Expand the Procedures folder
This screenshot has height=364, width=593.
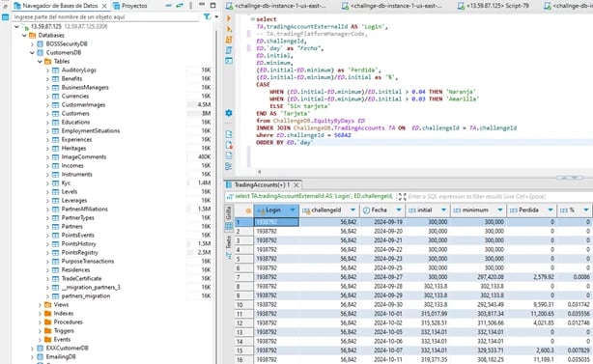(40, 322)
